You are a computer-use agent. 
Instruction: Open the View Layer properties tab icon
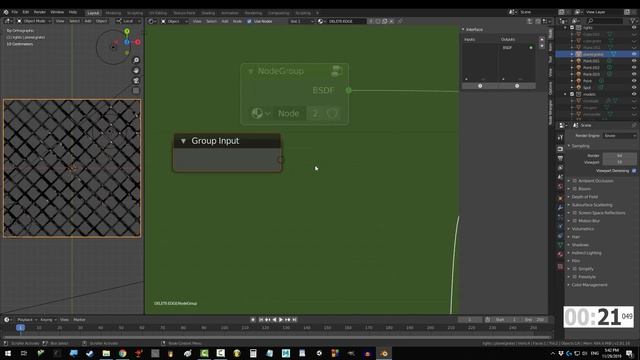560,168
